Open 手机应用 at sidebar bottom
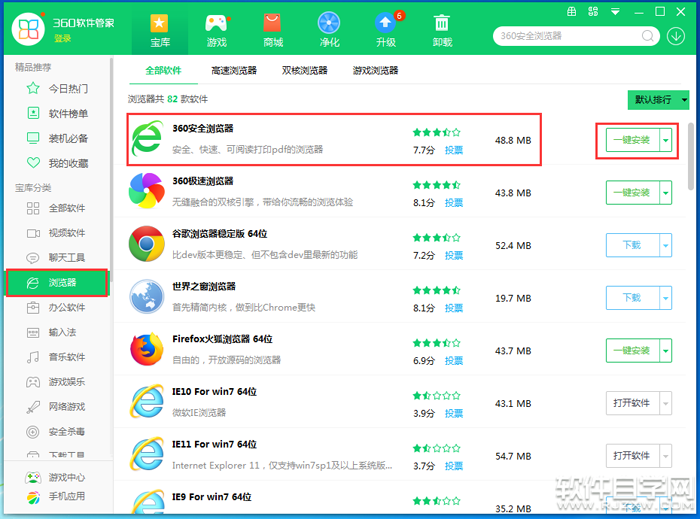Viewport: 700px width, 519px height. click(55, 496)
